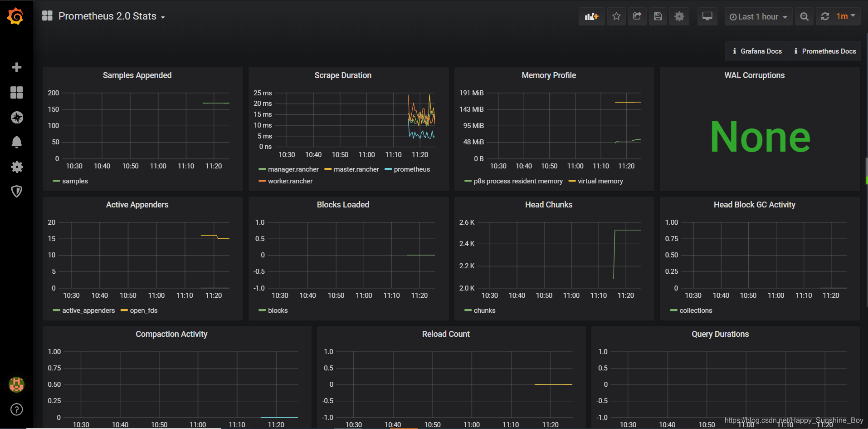868x429 pixels.
Task: Toggle chunks series in legend
Action: click(x=484, y=311)
